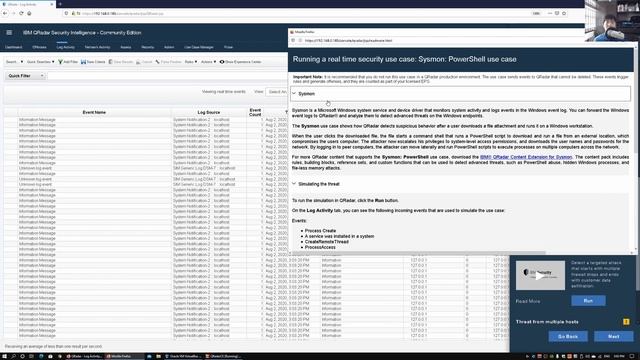The height and width of the screenshot is (360, 640).
Task: Click the Save Results toolbar item
Action: [121, 62]
